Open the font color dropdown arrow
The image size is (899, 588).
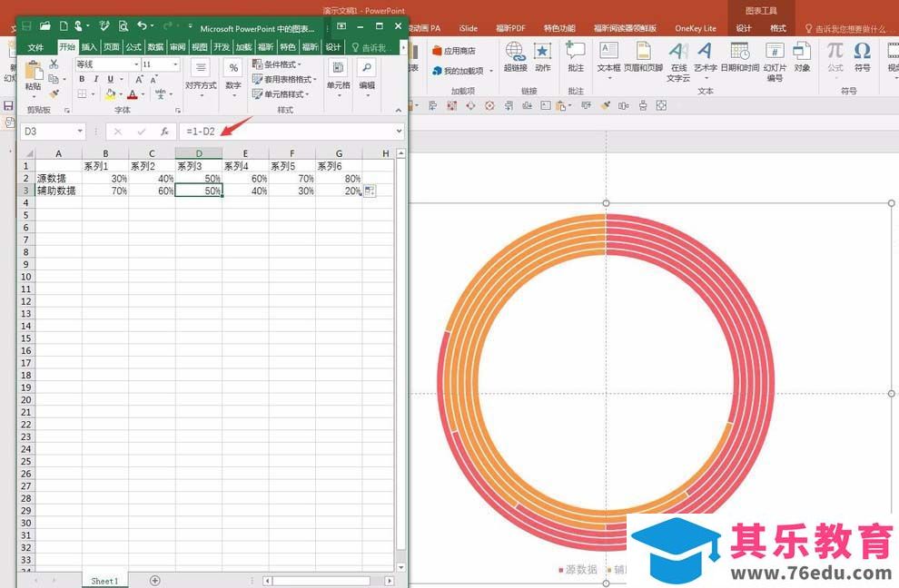(x=143, y=94)
